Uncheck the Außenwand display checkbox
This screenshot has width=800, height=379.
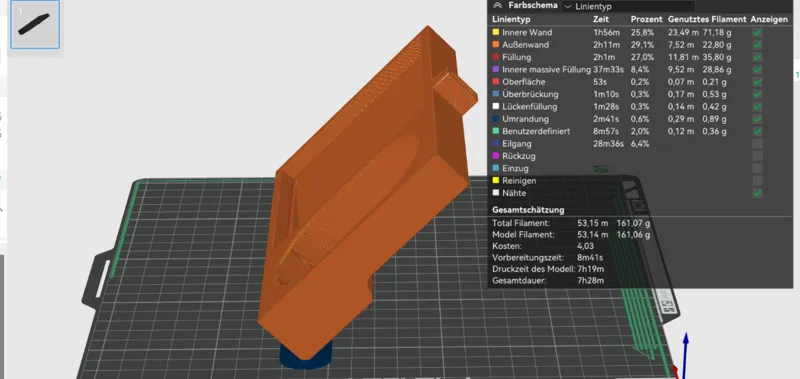coord(758,44)
